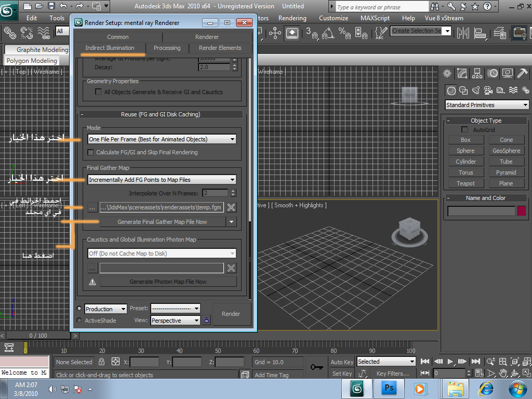The width and height of the screenshot is (532, 399).
Task: Click the Align tool icon
Action: click(x=480, y=33)
